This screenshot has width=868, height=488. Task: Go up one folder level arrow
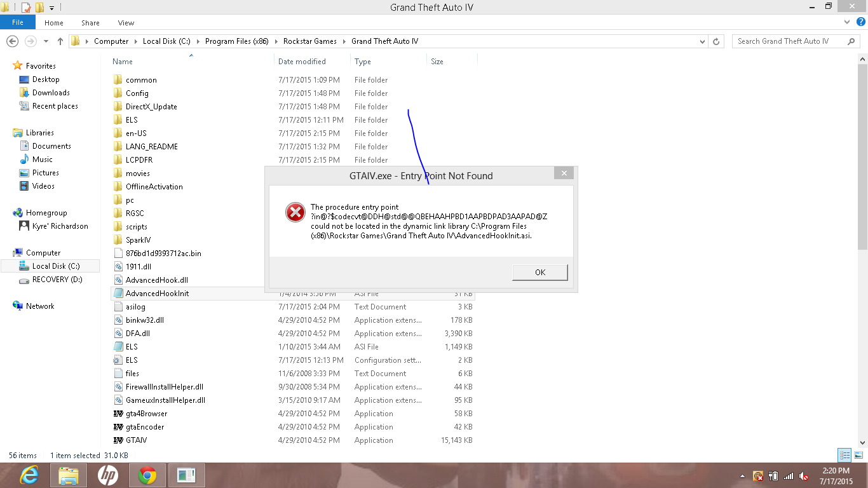(x=60, y=41)
